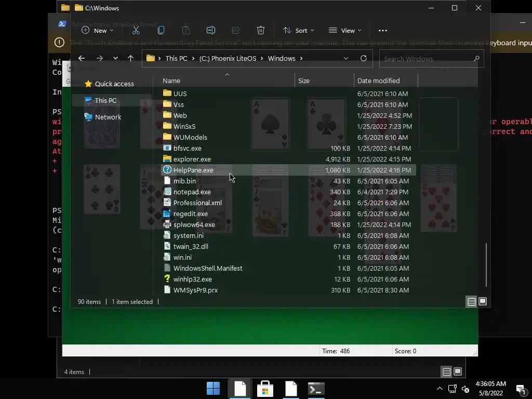This screenshot has width=532, height=399.
Task: Select the win.ini file
Action: pos(288,257)
